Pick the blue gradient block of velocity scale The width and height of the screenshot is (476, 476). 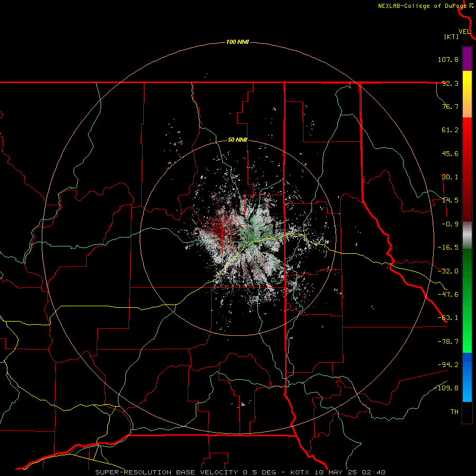click(467, 377)
